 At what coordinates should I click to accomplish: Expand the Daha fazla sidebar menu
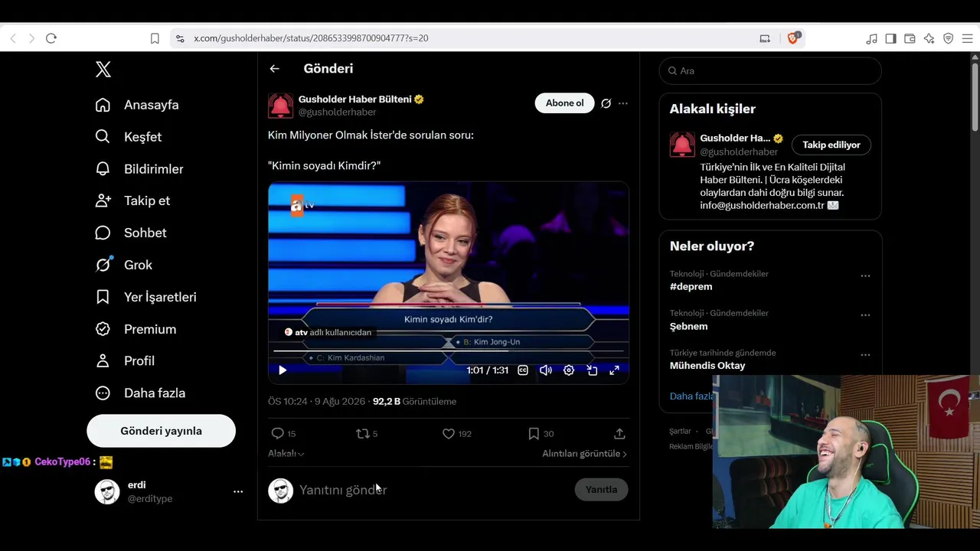pyautogui.click(x=140, y=393)
